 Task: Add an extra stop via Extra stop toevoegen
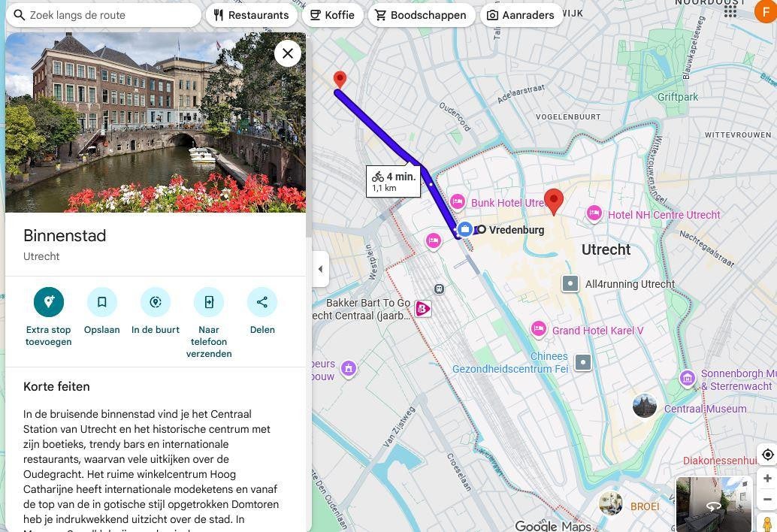pos(49,302)
